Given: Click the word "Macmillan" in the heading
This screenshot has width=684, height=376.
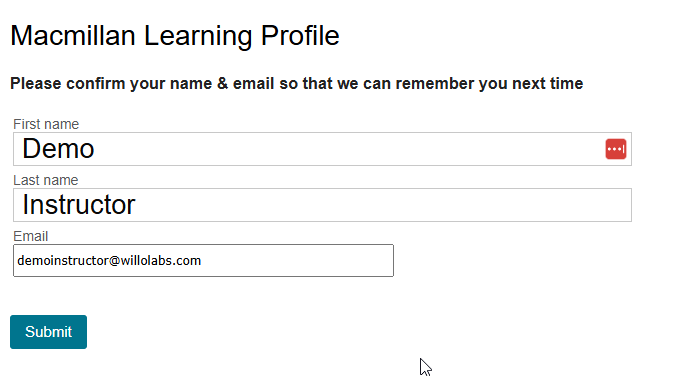Looking at the screenshot, I should point(73,36).
